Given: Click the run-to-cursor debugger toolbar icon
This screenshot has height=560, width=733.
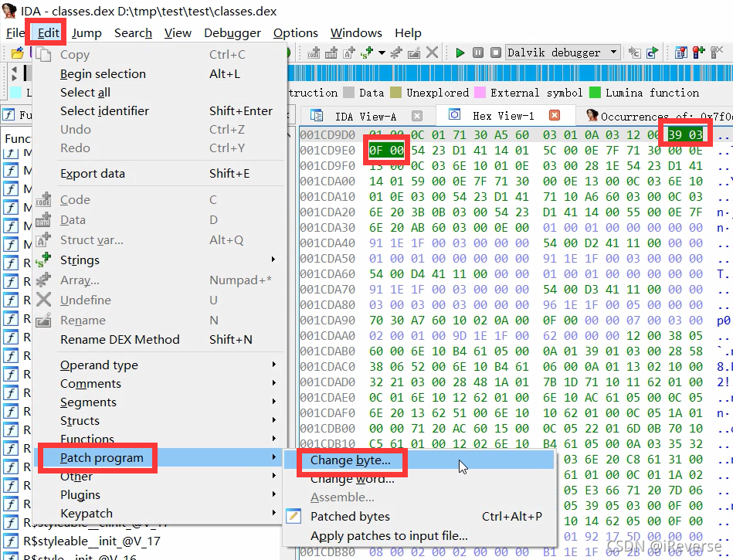Looking at the screenshot, I should (x=634, y=53).
